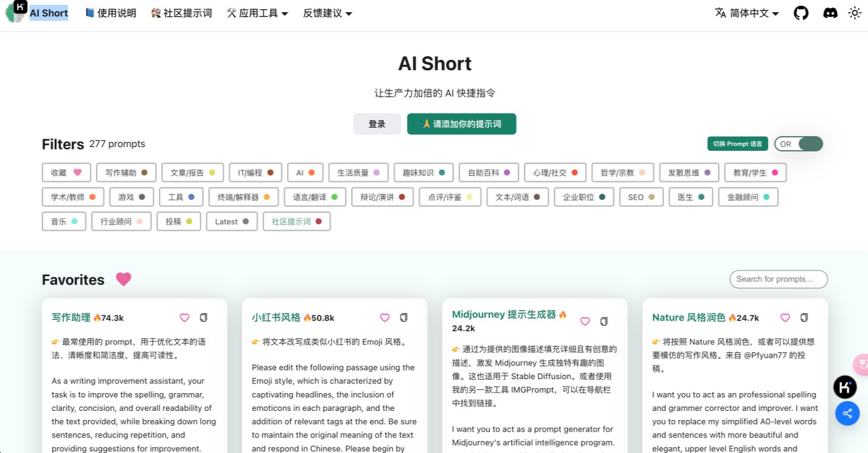
Task: Toggle the 游戏 filter tag
Action: 132,197
